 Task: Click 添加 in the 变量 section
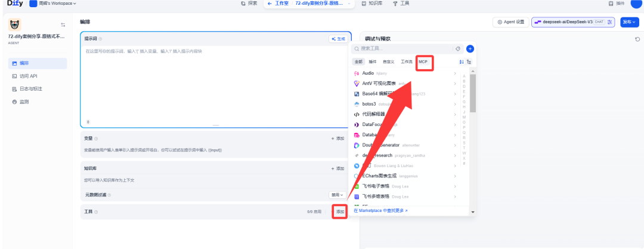338,139
